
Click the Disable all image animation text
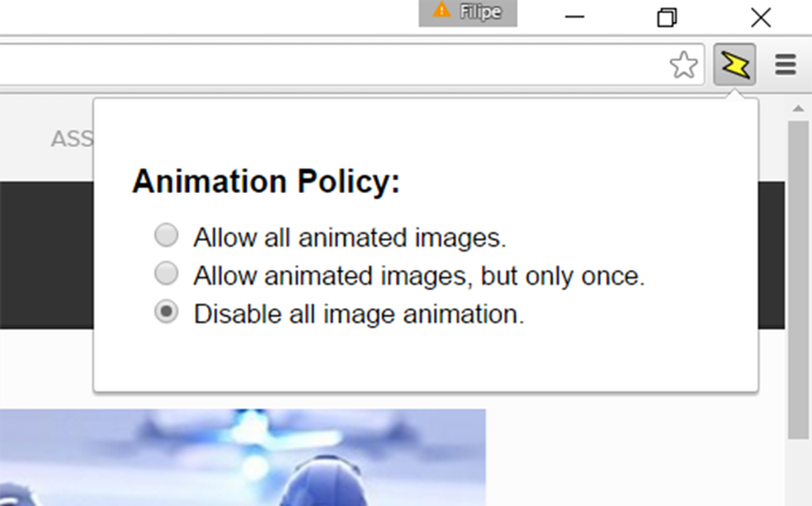[359, 314]
